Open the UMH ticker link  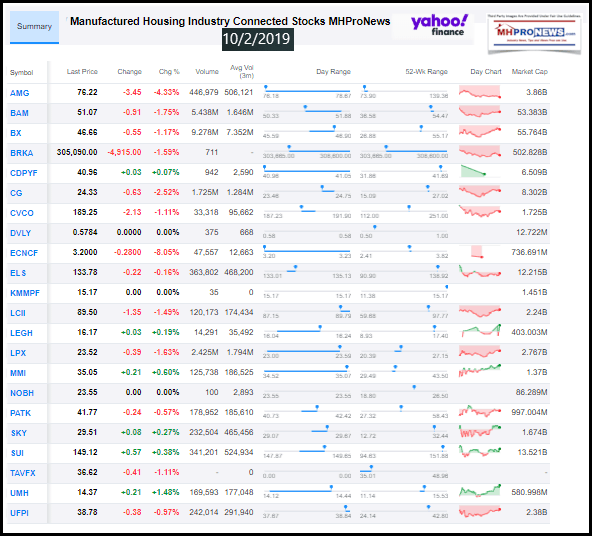pyautogui.click(x=19, y=493)
